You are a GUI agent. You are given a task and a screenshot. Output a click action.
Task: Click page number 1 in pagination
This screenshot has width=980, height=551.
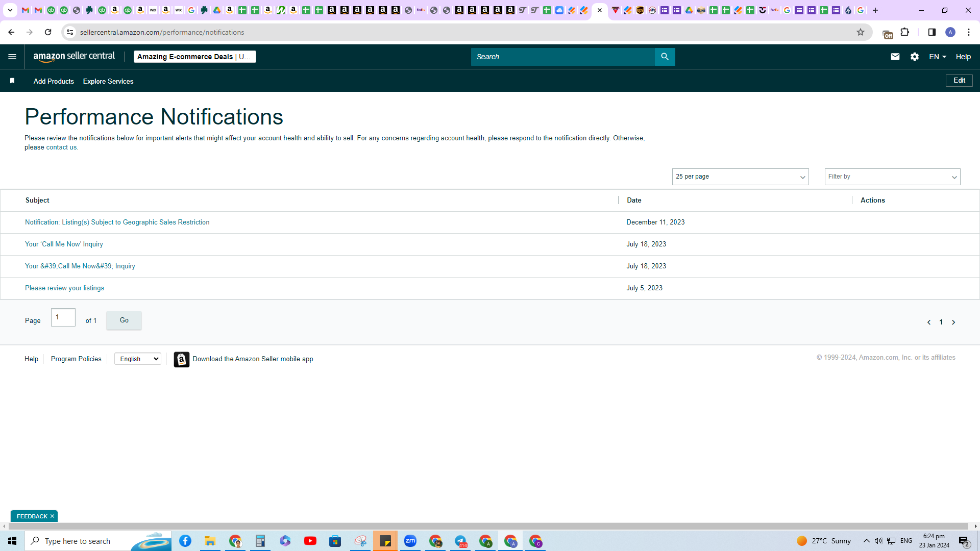click(941, 322)
